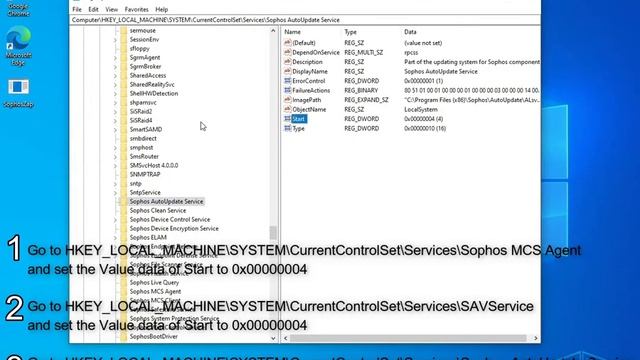Open Google Chrome desktop icon
Image resolution: width=640 pixels, height=360 pixels.
[18, 9]
